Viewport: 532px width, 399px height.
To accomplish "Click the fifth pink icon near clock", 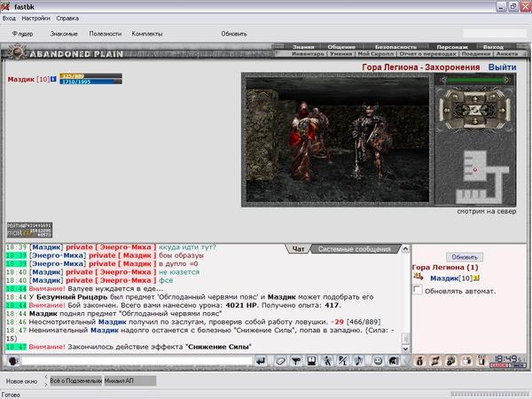I will tap(482, 361).
